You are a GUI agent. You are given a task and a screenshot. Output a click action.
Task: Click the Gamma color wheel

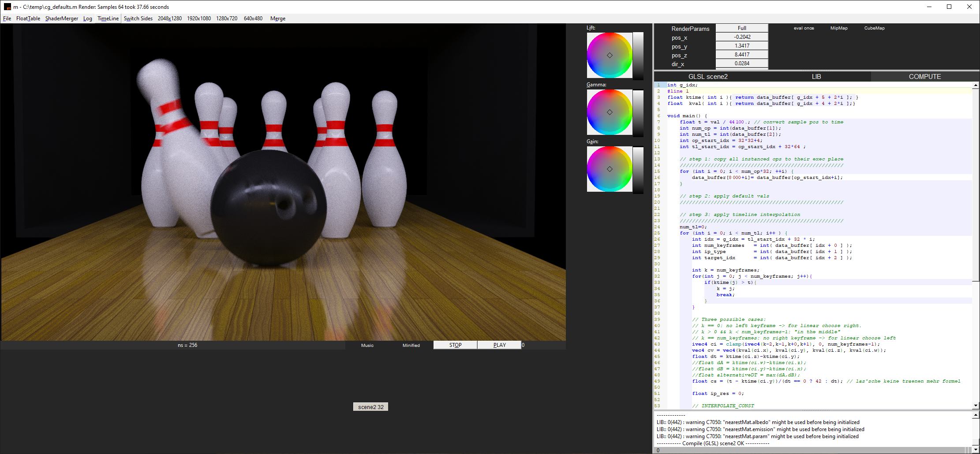(x=610, y=112)
